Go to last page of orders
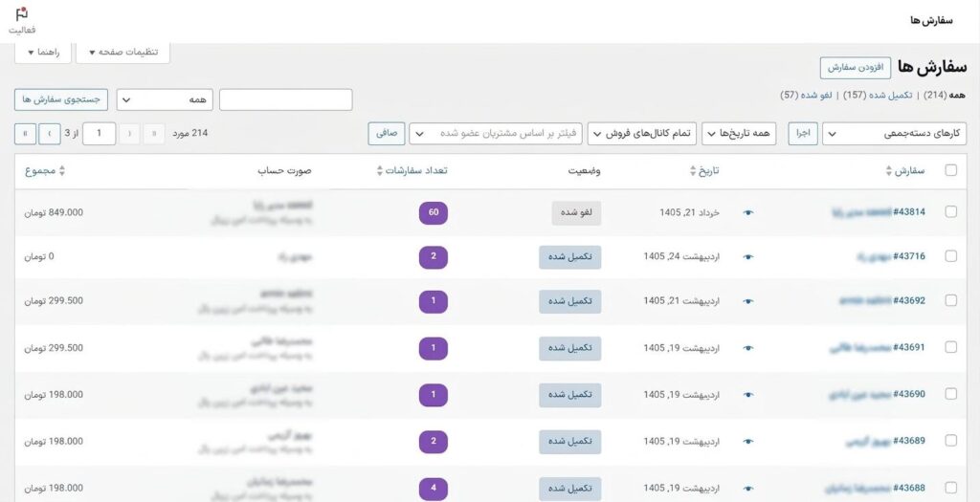This screenshot has height=502, width=980. [x=25, y=134]
